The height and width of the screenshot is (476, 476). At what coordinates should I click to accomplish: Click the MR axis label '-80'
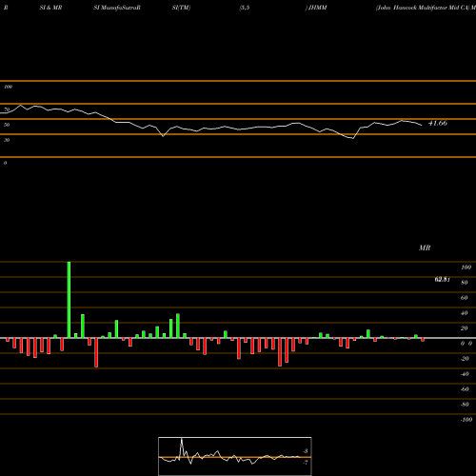click(465, 405)
